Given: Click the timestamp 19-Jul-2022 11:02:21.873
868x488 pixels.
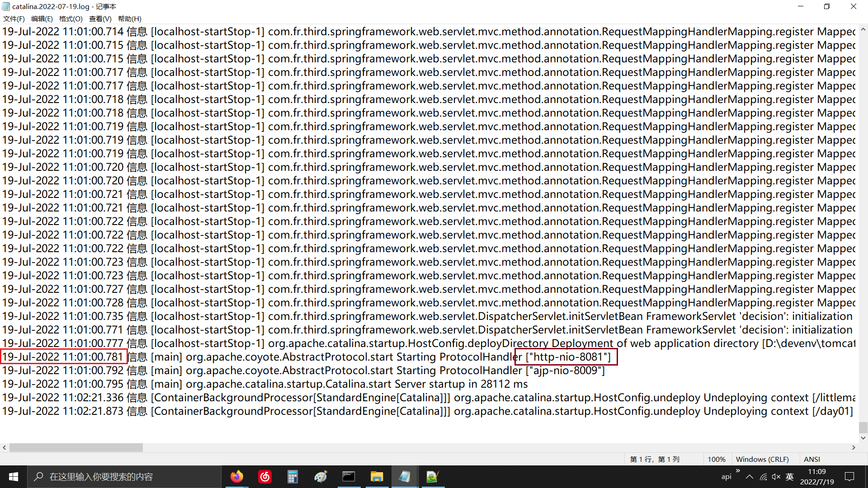Looking at the screenshot, I should (63, 411).
